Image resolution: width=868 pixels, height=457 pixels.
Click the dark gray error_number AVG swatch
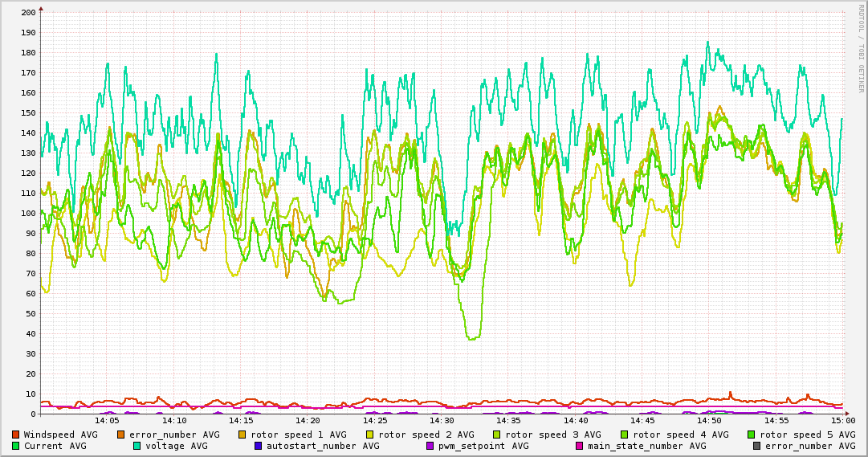pyautogui.click(x=756, y=446)
